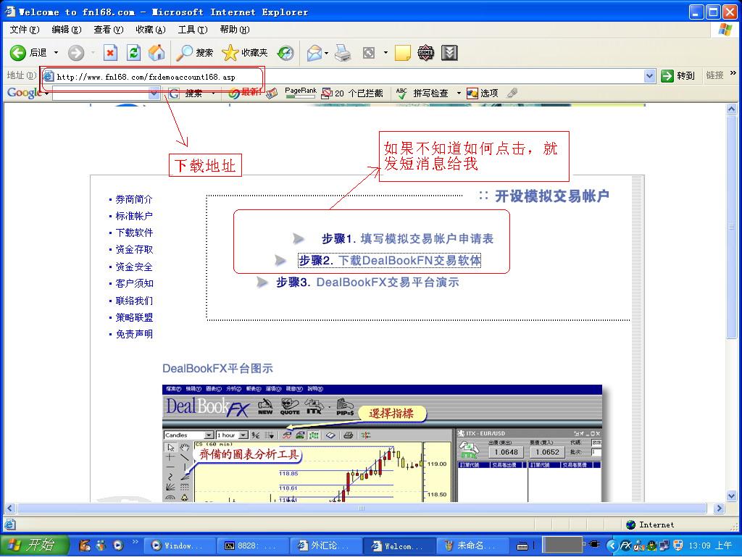Screen dimensions: 742x560
Task: Print the page with the printer icon
Action: [x=343, y=52]
